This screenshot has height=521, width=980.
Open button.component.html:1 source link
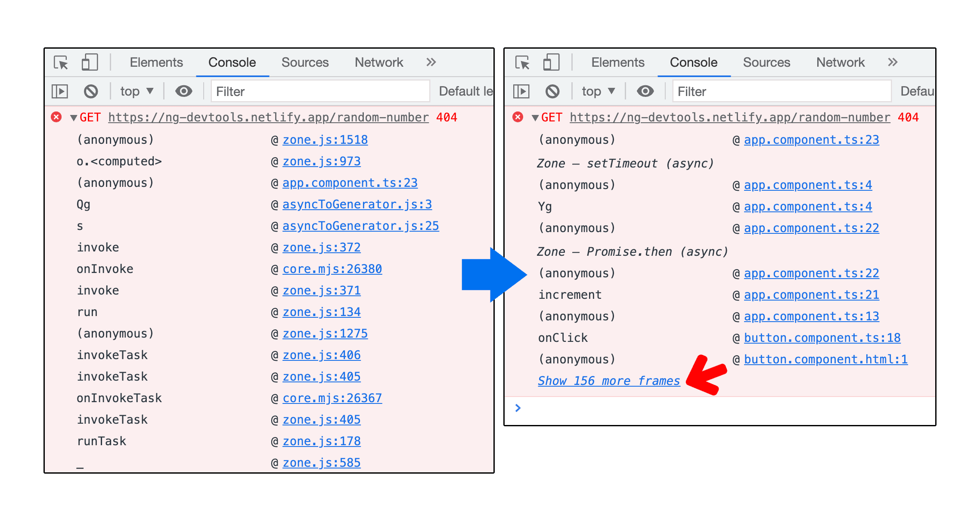tap(824, 358)
